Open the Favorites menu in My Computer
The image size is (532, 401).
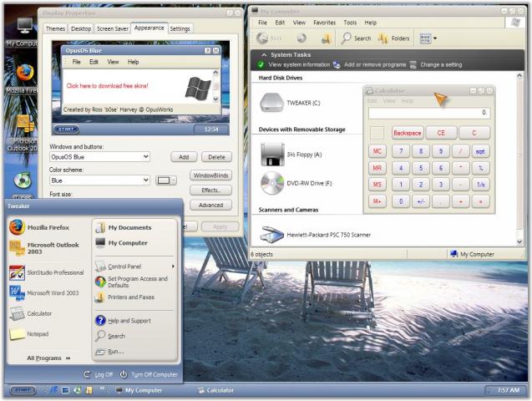[324, 23]
